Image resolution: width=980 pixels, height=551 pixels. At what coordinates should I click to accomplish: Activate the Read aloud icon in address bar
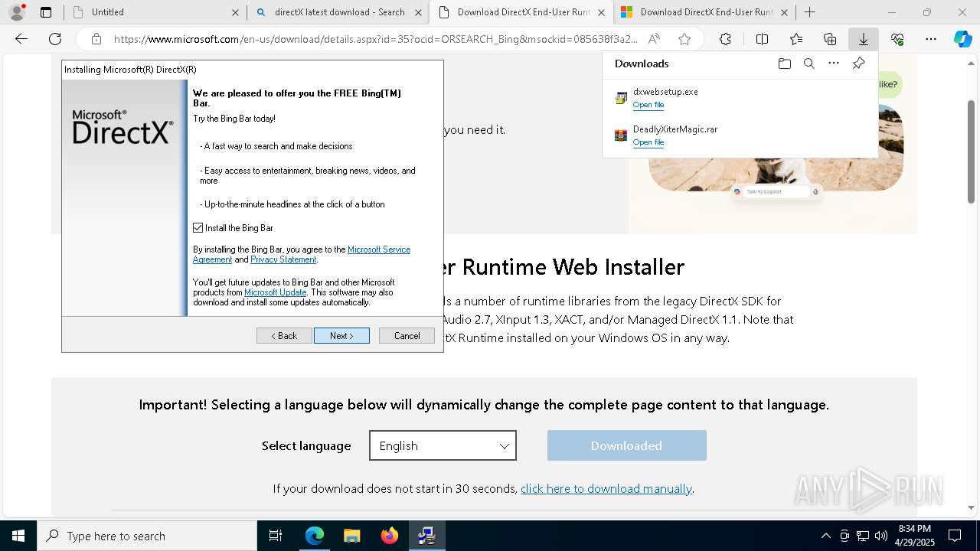(x=654, y=39)
